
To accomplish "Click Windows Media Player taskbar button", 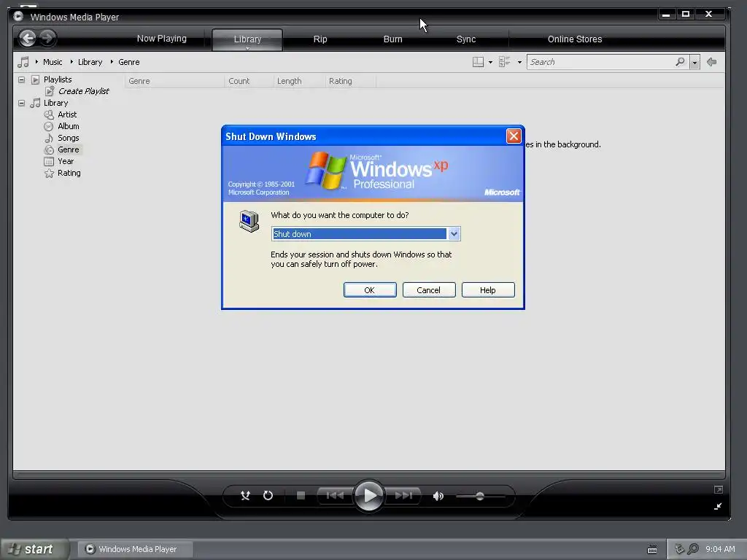I will [135, 549].
